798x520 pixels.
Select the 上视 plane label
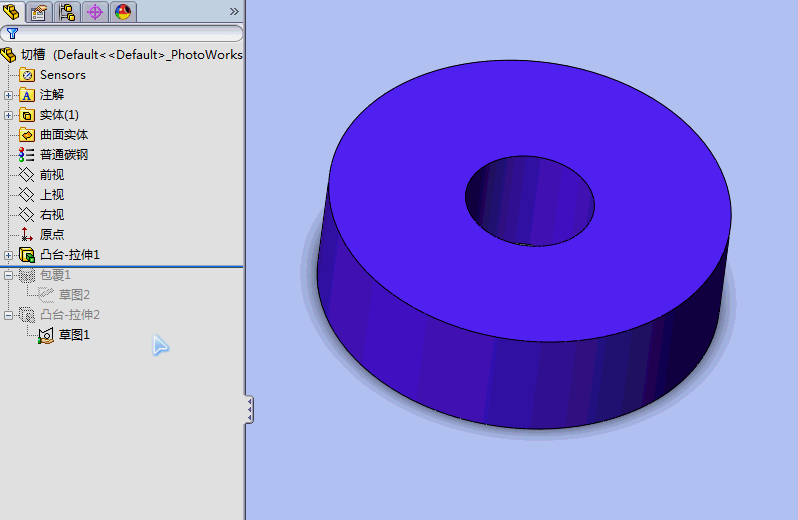[52, 194]
